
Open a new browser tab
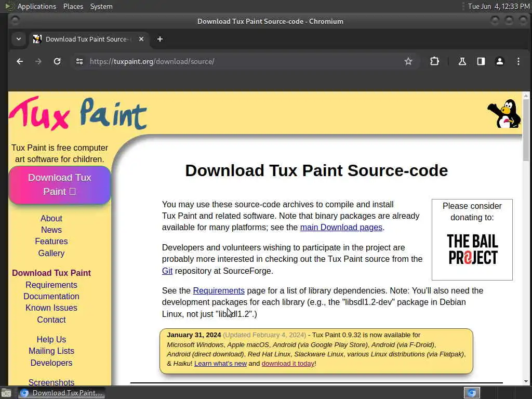click(160, 39)
